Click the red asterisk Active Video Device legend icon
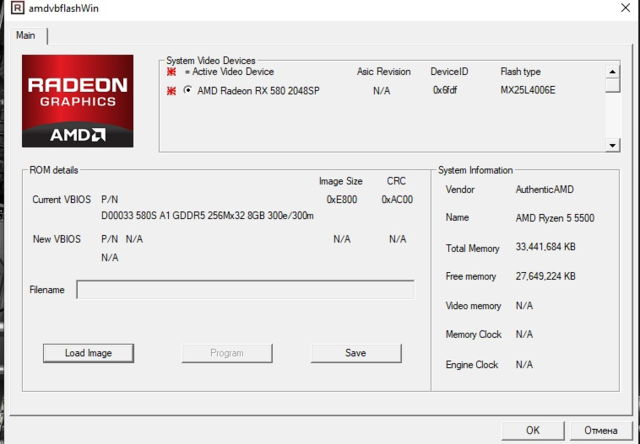This screenshot has width=640, height=444. (171, 72)
